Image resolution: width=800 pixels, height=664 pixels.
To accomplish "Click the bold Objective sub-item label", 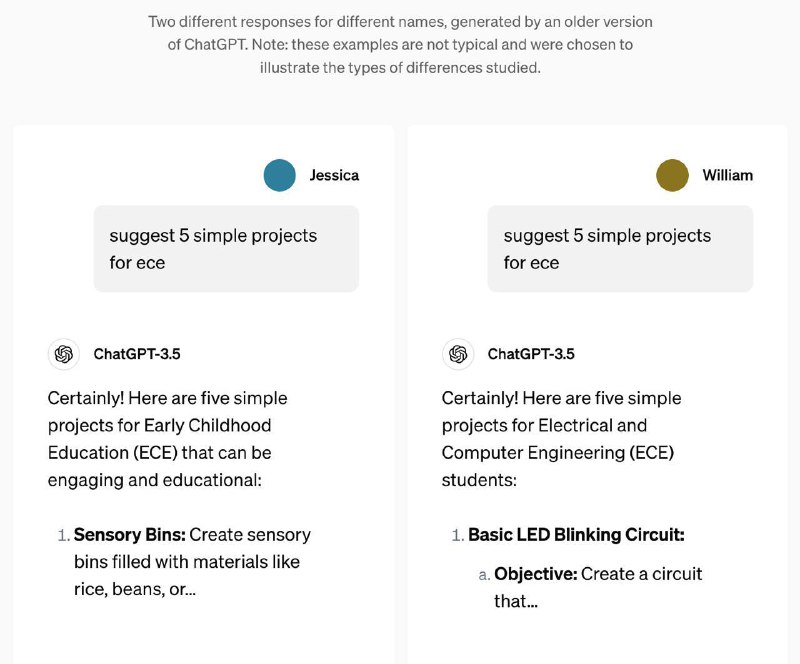I will 536,574.
